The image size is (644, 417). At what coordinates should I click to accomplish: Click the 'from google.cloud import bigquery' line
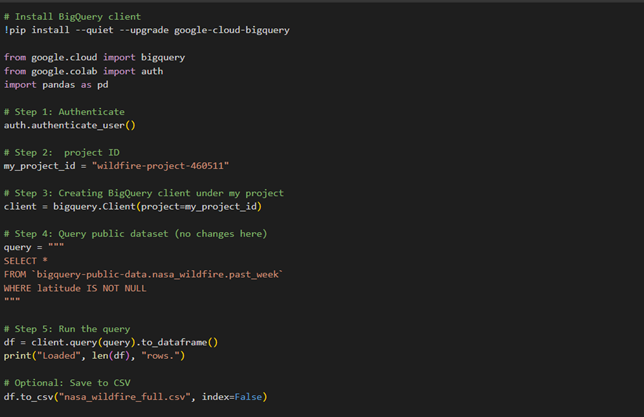click(94, 58)
